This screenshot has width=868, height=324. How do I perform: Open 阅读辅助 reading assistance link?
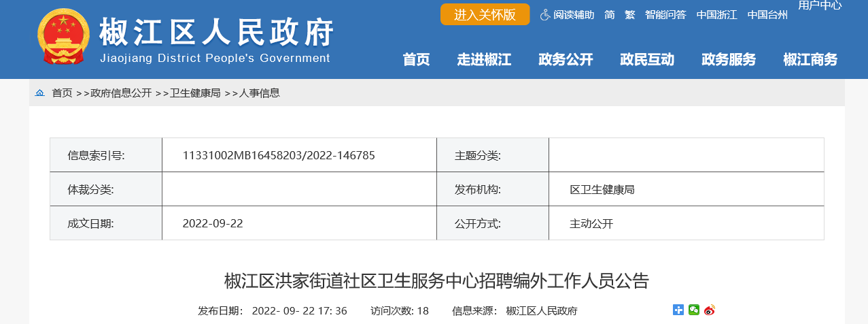573,14
